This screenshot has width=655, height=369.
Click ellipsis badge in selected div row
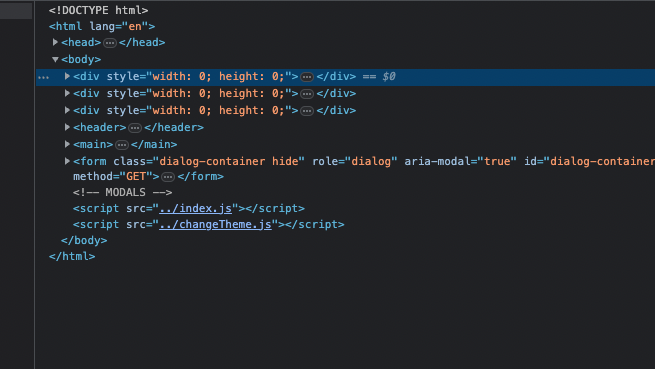click(x=307, y=77)
